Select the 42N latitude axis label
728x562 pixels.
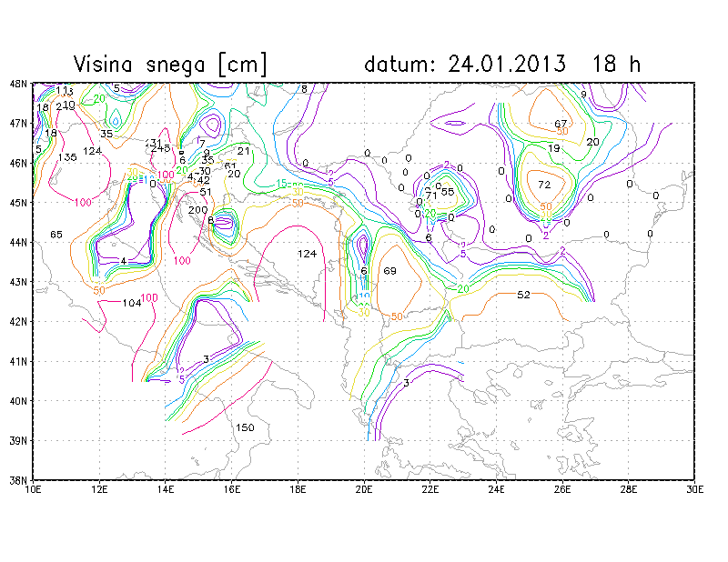click(18, 322)
